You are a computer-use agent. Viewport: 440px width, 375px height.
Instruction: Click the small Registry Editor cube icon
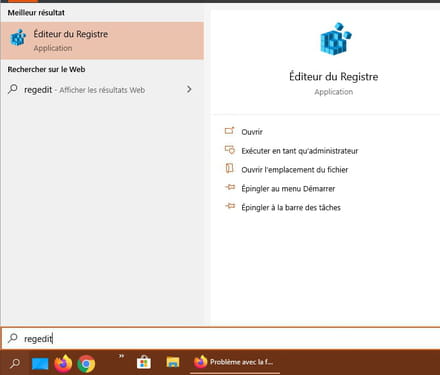coord(18,38)
